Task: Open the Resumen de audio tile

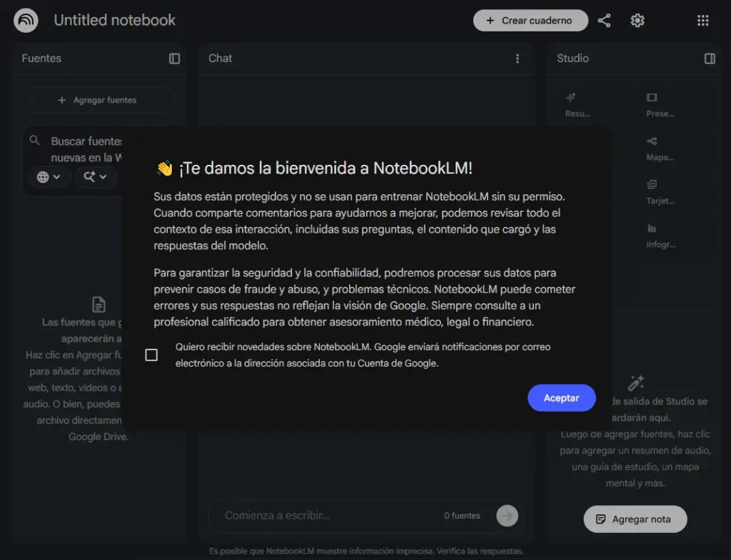Action: pos(578,105)
